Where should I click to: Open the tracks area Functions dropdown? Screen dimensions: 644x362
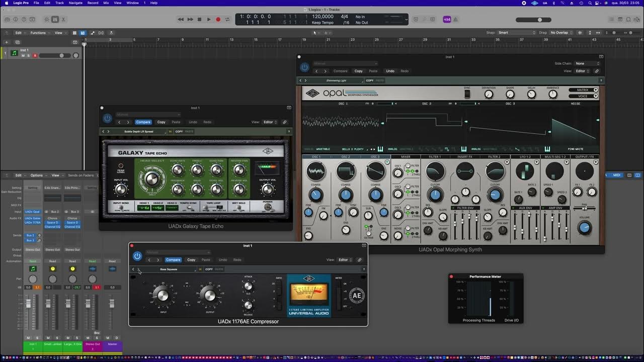pyautogui.click(x=39, y=33)
